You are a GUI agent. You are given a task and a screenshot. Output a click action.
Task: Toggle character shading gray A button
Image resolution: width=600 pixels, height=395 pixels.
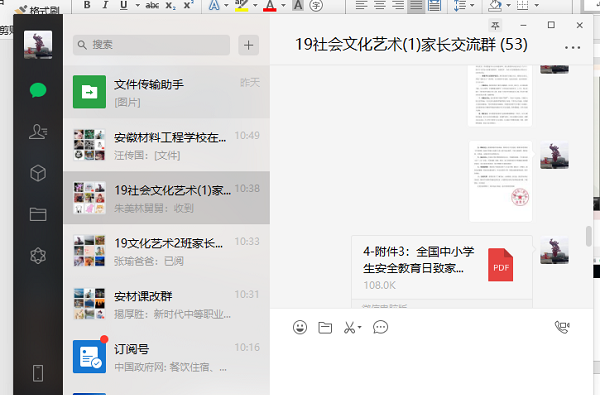tap(298, 5)
